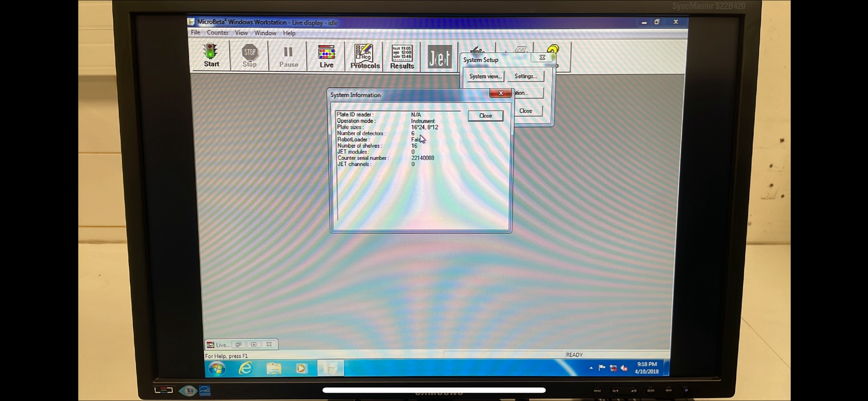Open the Live display toolbar icon
Screen dimensions: 868x401
(326, 56)
